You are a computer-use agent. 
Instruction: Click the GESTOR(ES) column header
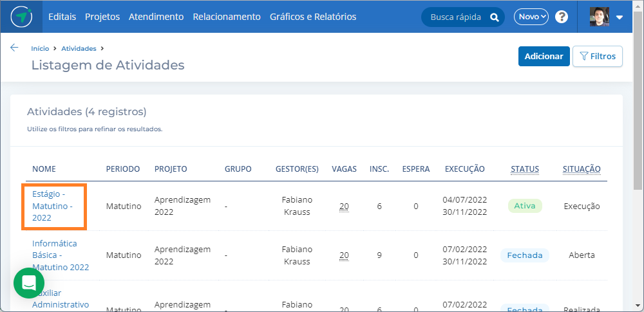click(297, 169)
